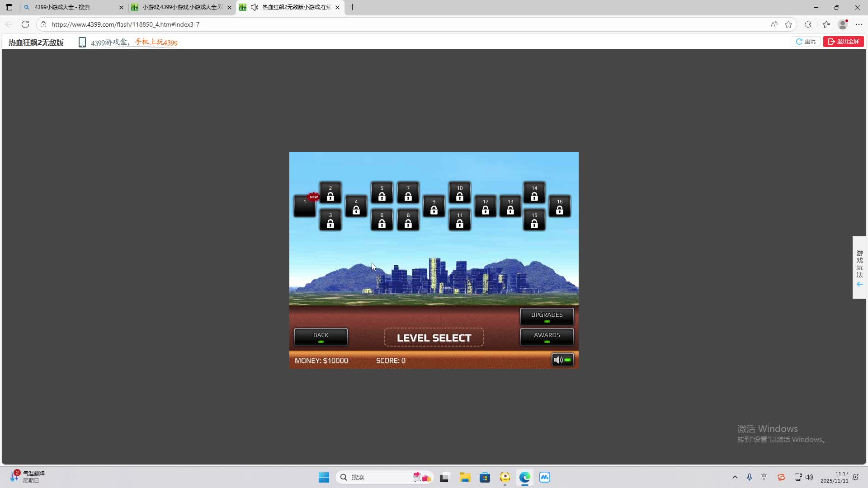This screenshot has height=488, width=868.
Task: Refresh the page with reload icon
Action: [25, 24]
